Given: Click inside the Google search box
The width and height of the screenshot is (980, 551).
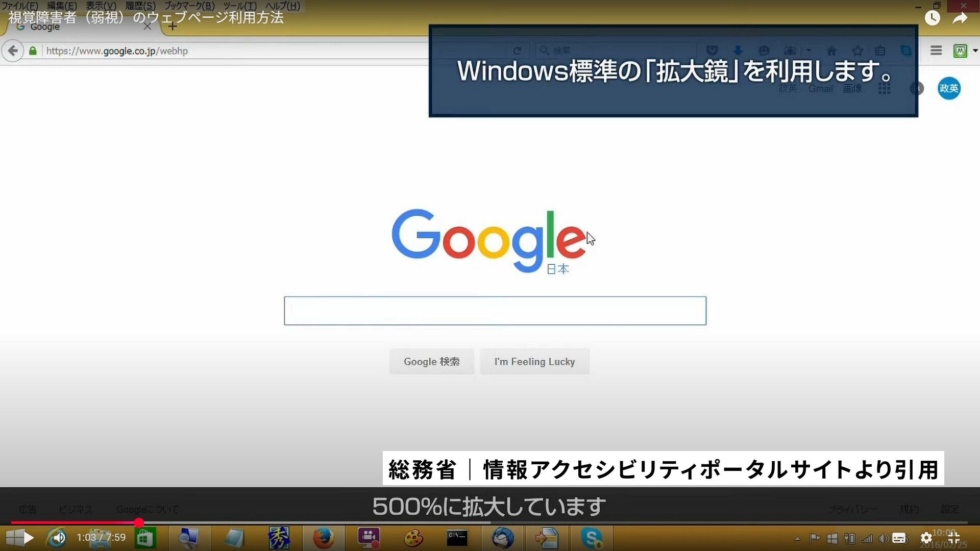Looking at the screenshot, I should (x=495, y=311).
